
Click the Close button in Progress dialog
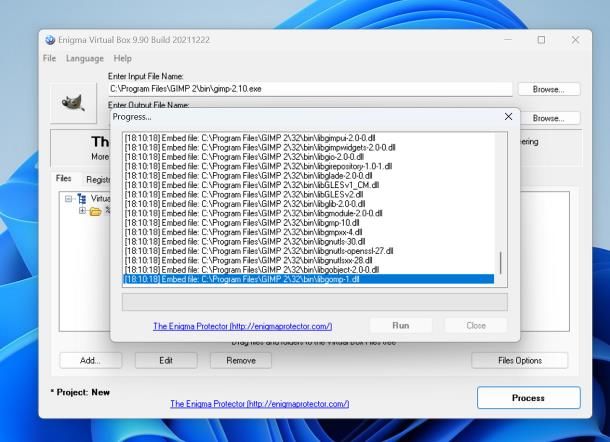pos(476,325)
